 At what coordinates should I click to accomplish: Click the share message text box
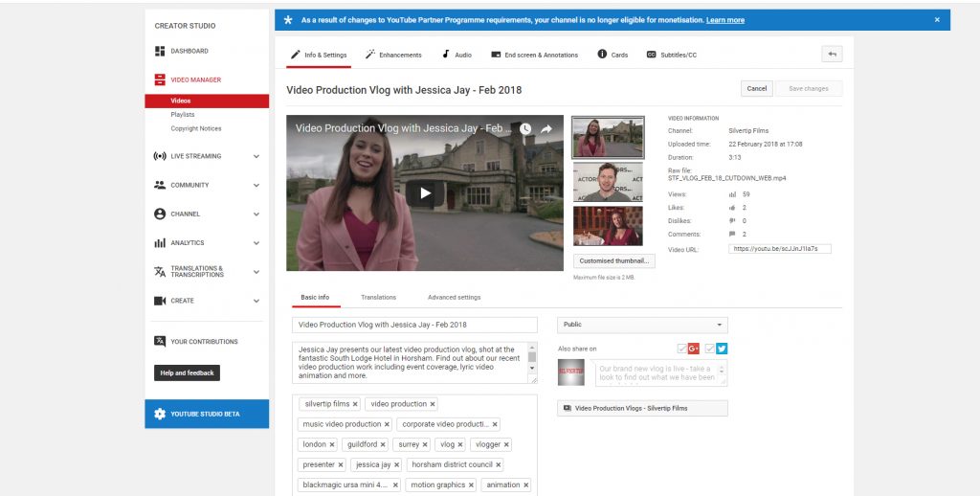pyautogui.click(x=660, y=373)
